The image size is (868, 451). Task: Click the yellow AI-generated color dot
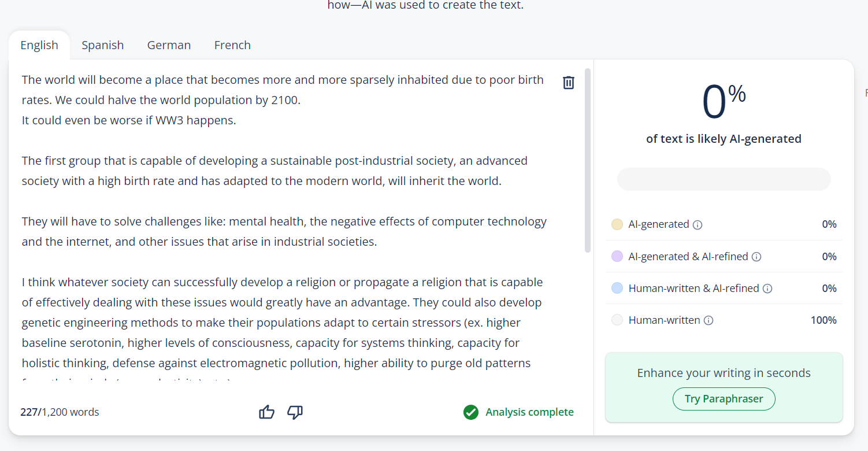[x=617, y=224]
